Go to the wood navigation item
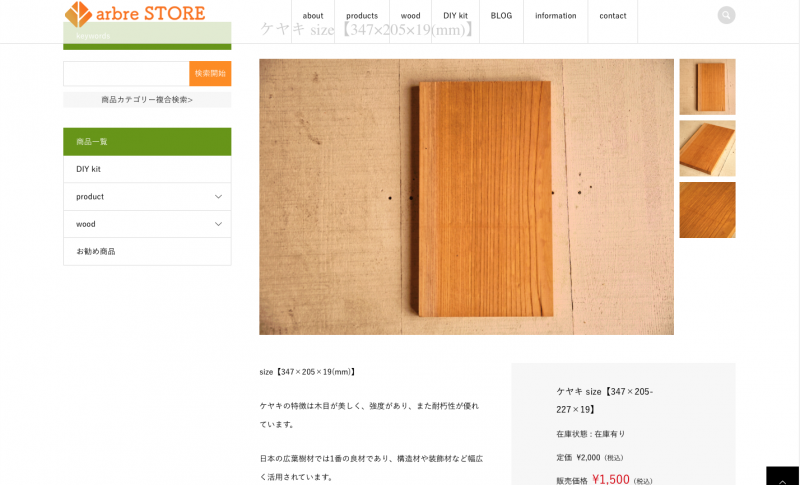 pos(410,16)
